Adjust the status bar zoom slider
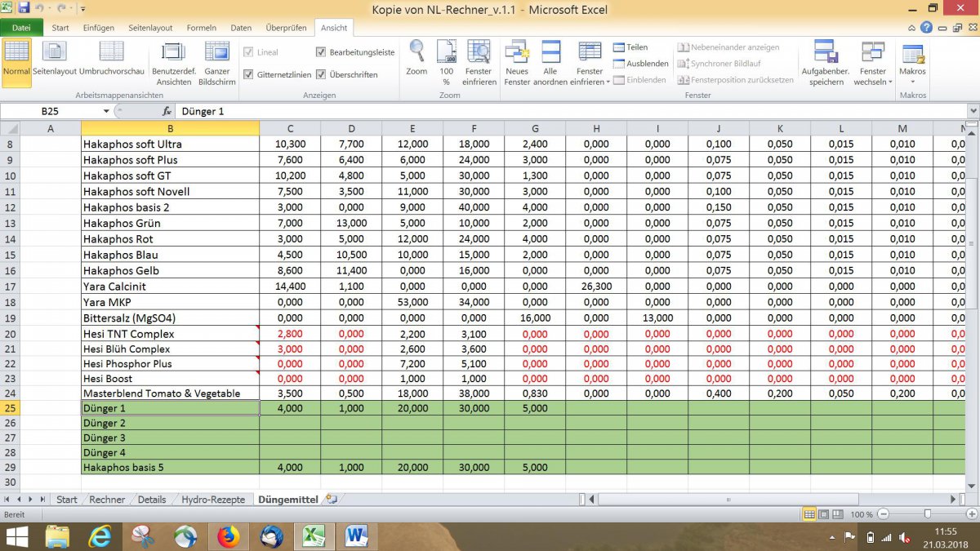Viewport: 980px width, 551px height. (x=927, y=514)
